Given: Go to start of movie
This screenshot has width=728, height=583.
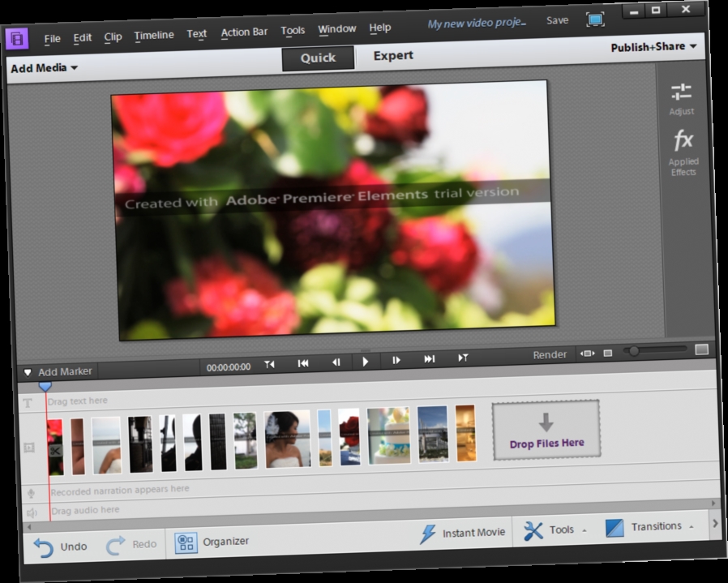Looking at the screenshot, I should tap(302, 363).
